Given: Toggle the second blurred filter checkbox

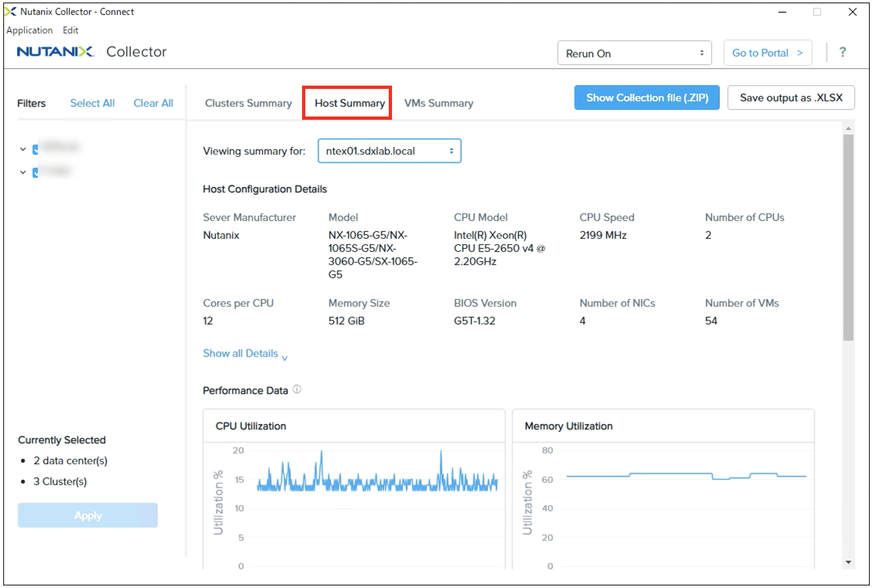Looking at the screenshot, I should click(35, 172).
